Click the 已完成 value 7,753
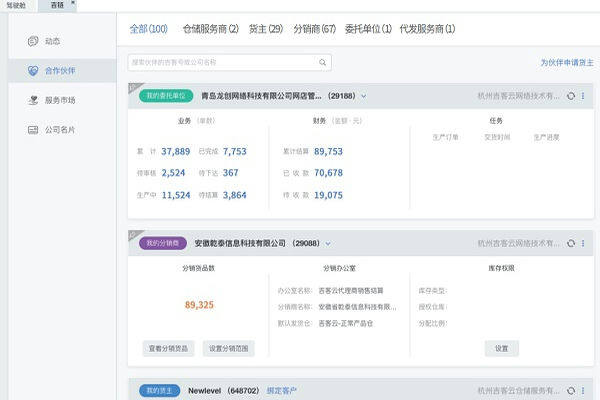This screenshot has height=400, width=600. (x=235, y=152)
